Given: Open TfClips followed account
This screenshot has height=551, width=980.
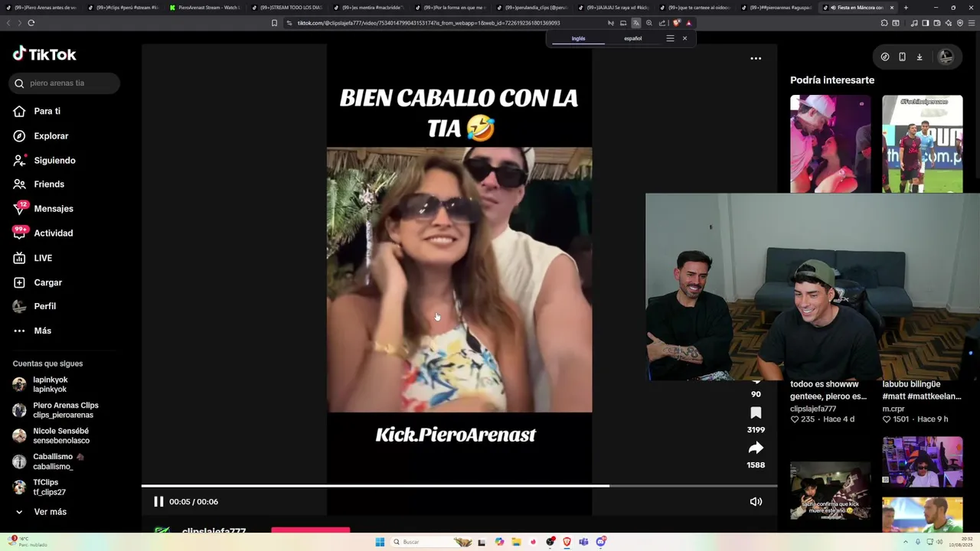Looking at the screenshot, I should click(x=38, y=487).
